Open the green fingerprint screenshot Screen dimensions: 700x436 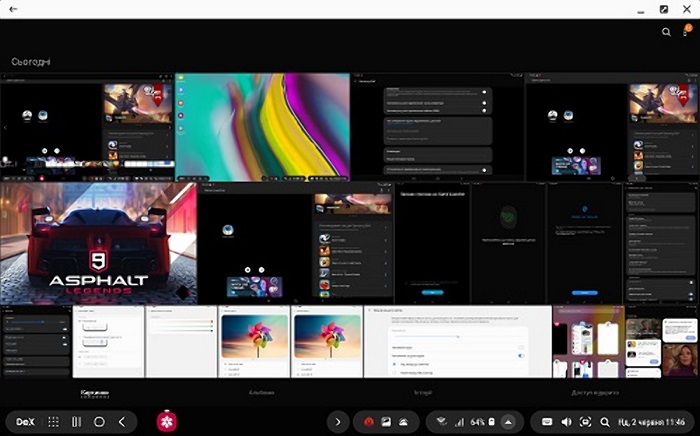click(508, 243)
